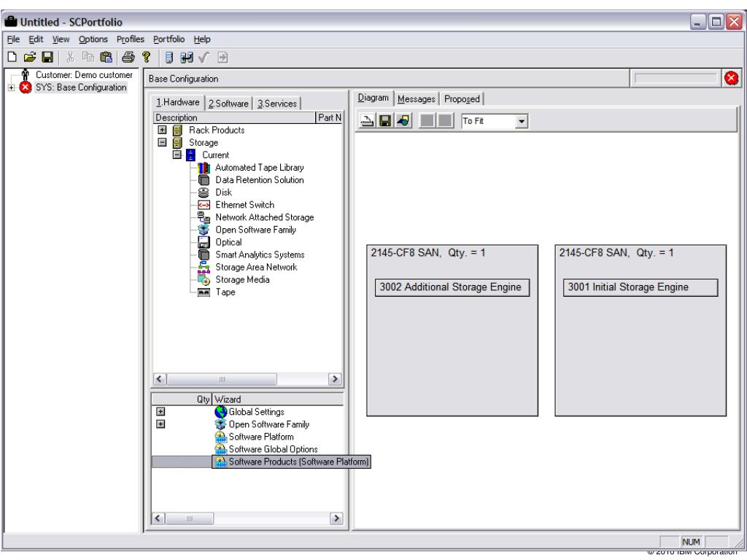Expand the Rack Products node
Image resolution: width=747 pixels, height=560 pixels.
tap(162, 130)
